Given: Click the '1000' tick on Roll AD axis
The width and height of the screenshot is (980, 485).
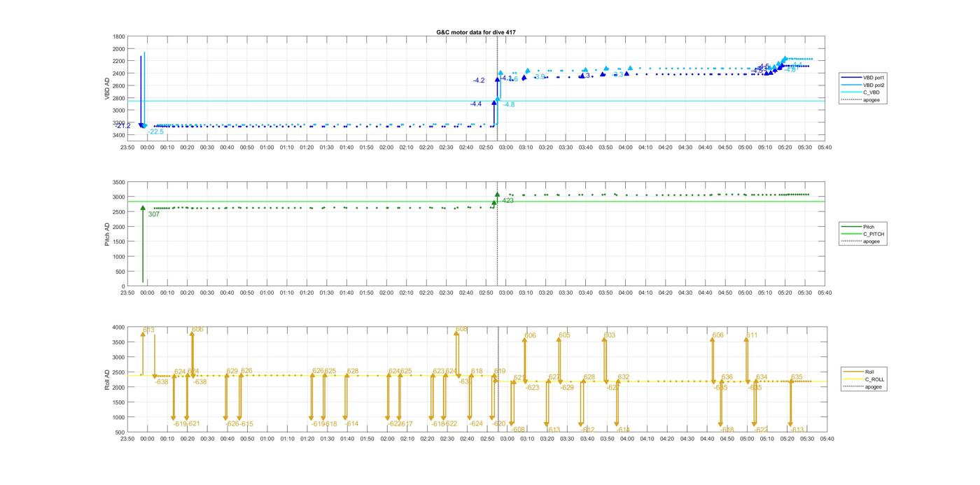Looking at the screenshot, I should [119, 417].
